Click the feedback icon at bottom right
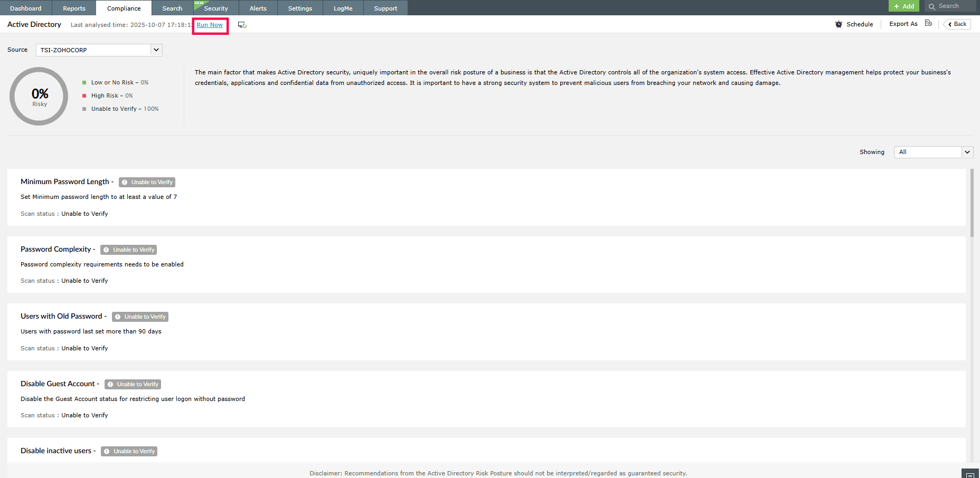 [970, 473]
